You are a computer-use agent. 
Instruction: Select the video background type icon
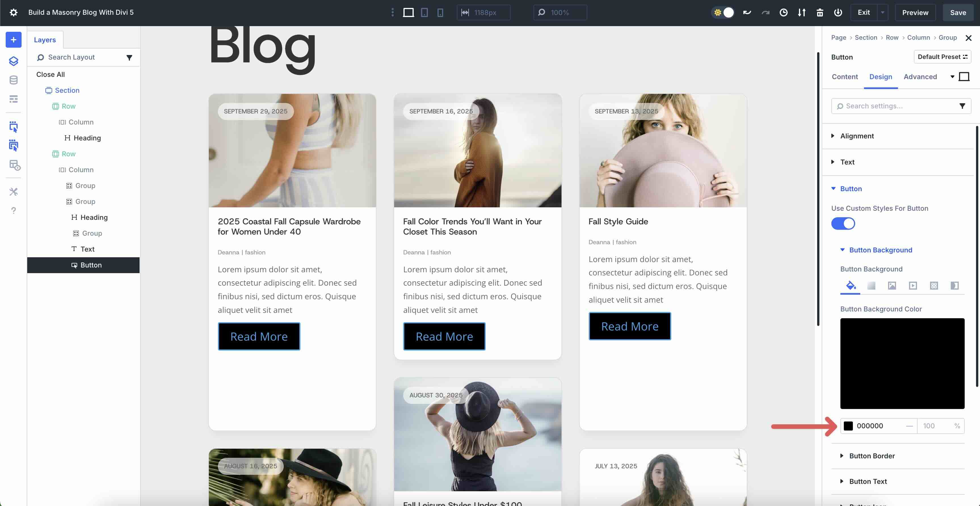912,286
